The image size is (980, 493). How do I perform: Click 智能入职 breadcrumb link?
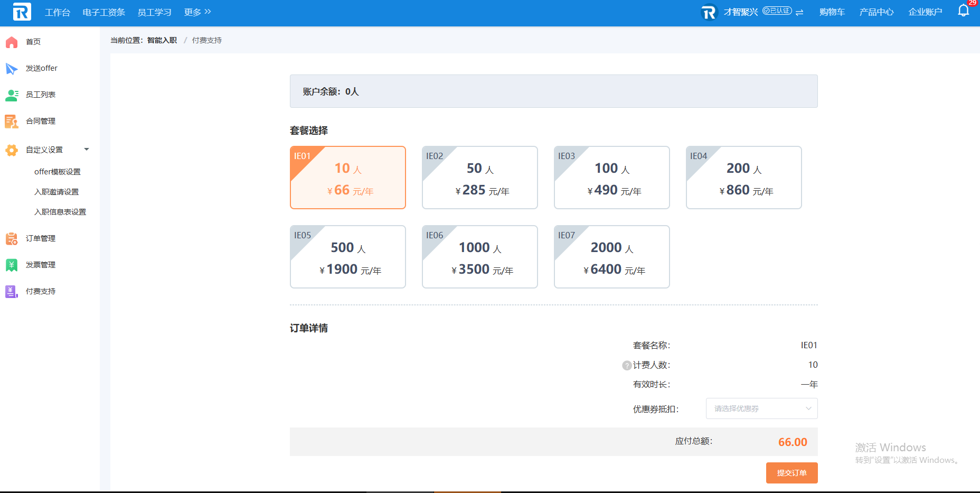162,40
